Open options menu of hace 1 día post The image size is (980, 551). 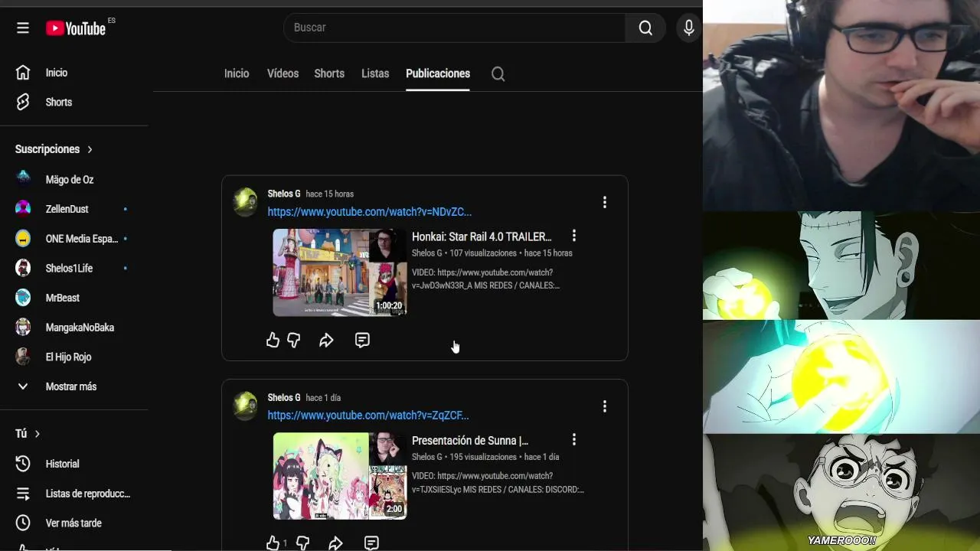[x=604, y=406]
